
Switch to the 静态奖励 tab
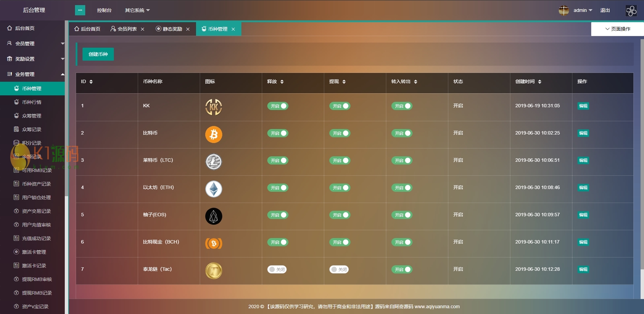pos(173,29)
